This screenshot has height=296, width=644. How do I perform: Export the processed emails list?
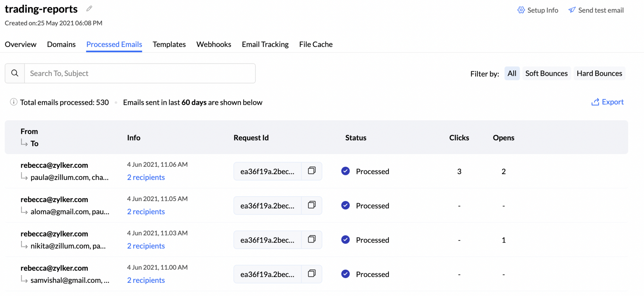coord(607,102)
